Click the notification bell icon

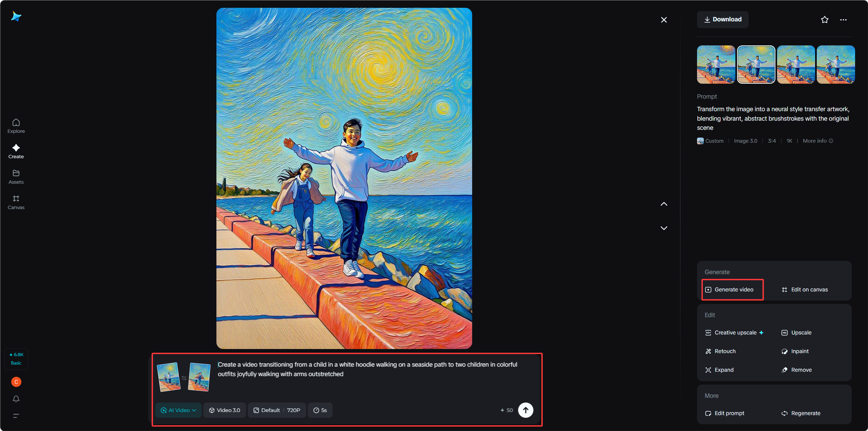[16, 399]
